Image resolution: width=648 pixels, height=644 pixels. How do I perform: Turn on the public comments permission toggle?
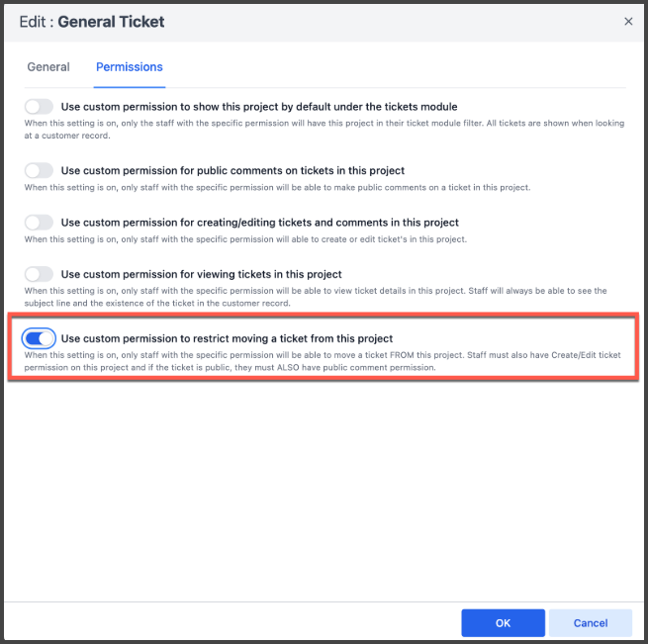pyautogui.click(x=39, y=171)
